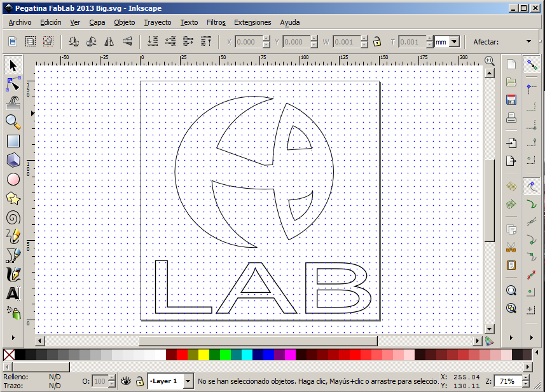Open the Trayecto menu
Image resolution: width=545 pixels, height=392 pixels.
(x=158, y=22)
